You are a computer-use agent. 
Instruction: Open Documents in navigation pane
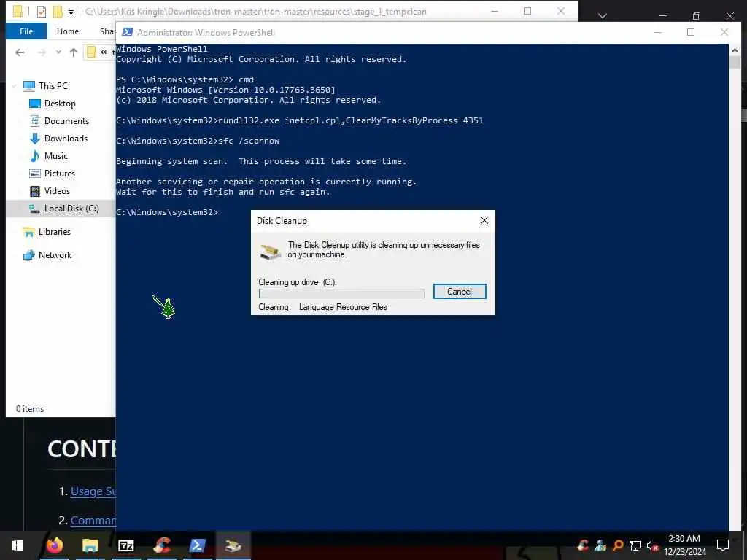(x=66, y=121)
